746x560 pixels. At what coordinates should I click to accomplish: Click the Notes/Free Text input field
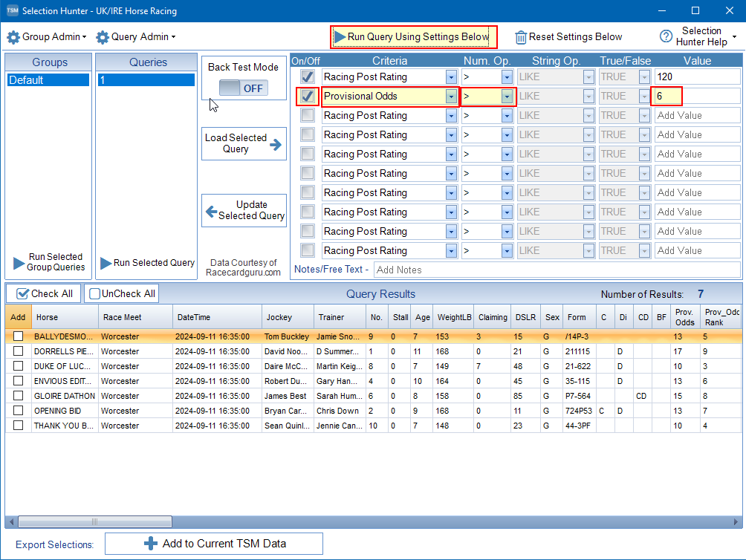tap(557, 270)
